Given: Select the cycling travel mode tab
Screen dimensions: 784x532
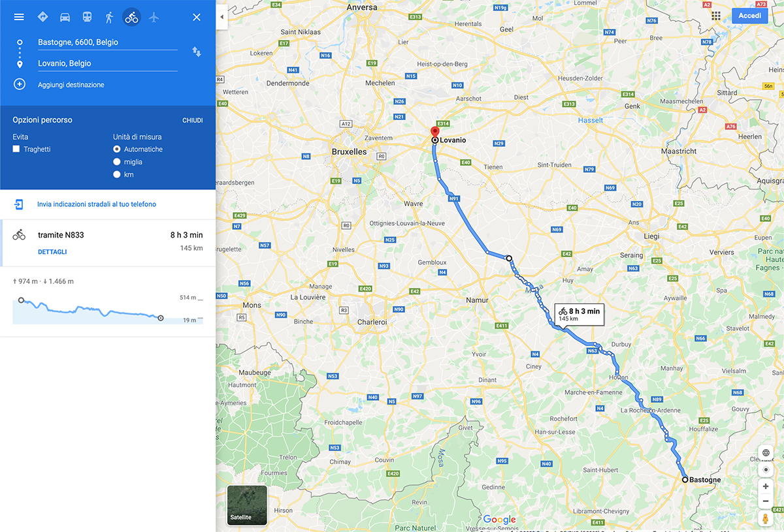Looking at the screenshot, I should (131, 17).
